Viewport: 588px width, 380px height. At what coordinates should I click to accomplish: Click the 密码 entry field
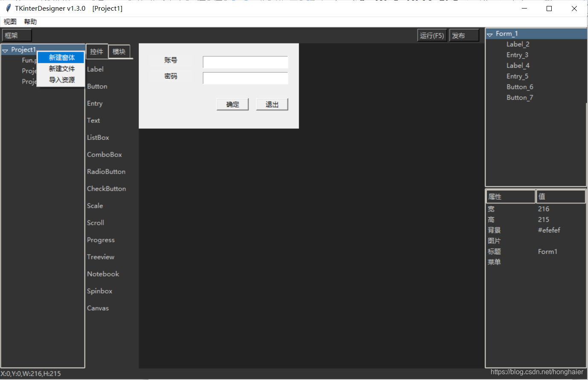(246, 78)
